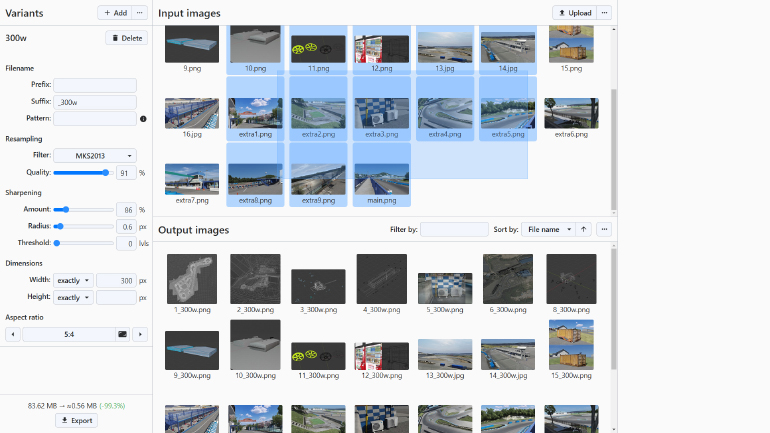Adjust the Sharpening Radius slider

83,226
